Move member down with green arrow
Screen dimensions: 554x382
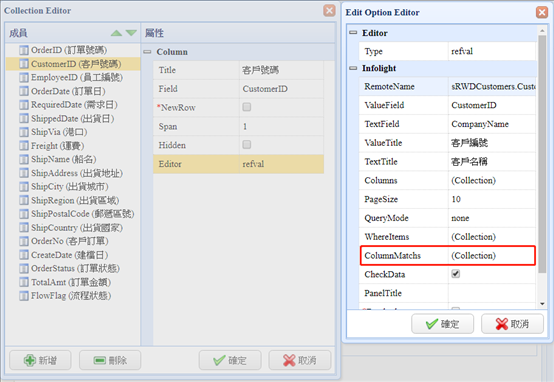[x=131, y=33]
